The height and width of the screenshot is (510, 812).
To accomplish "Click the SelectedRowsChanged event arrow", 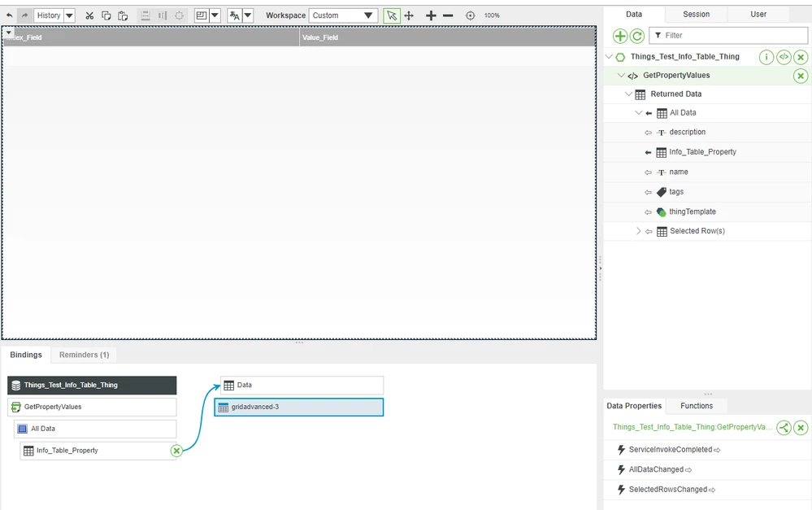I will click(712, 490).
